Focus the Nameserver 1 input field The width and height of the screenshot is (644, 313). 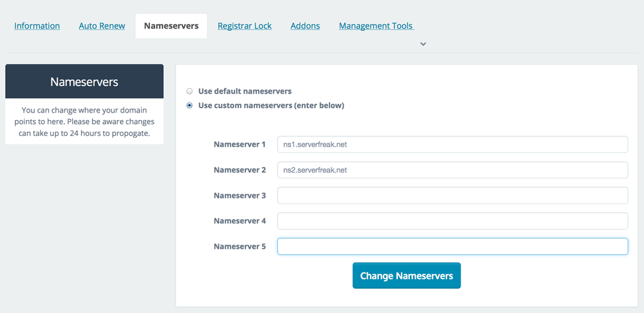(x=452, y=145)
